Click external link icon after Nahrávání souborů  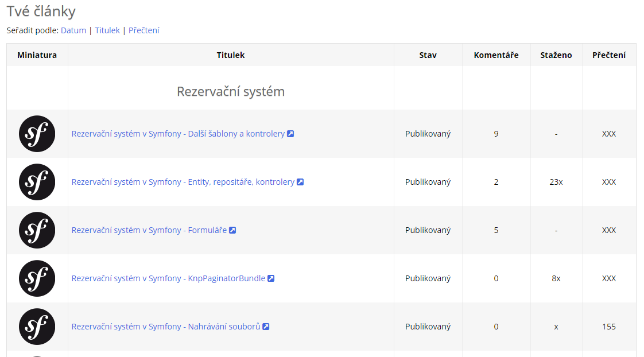[x=266, y=327]
